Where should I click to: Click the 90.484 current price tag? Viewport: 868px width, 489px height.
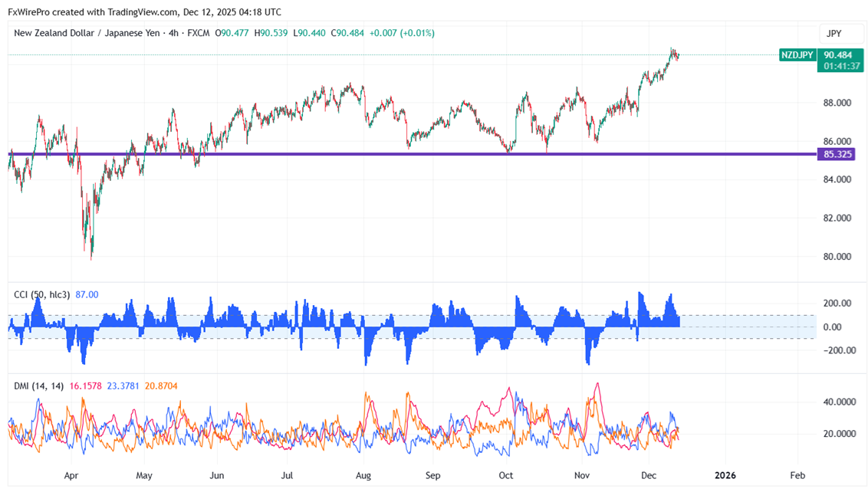[840, 54]
